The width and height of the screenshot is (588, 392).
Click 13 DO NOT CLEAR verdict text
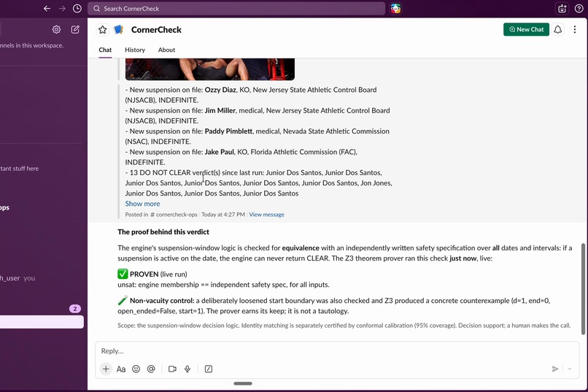[175, 172]
